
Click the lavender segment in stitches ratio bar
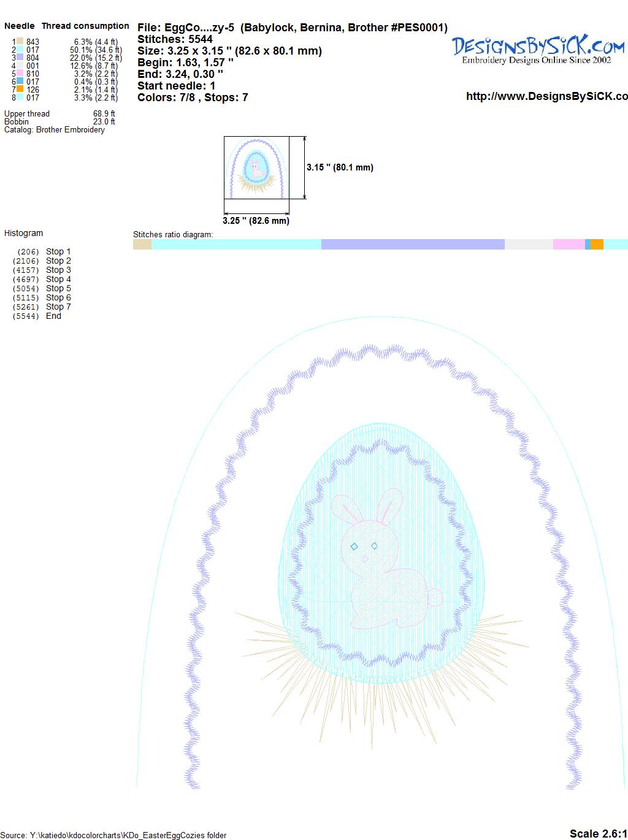[x=412, y=245]
